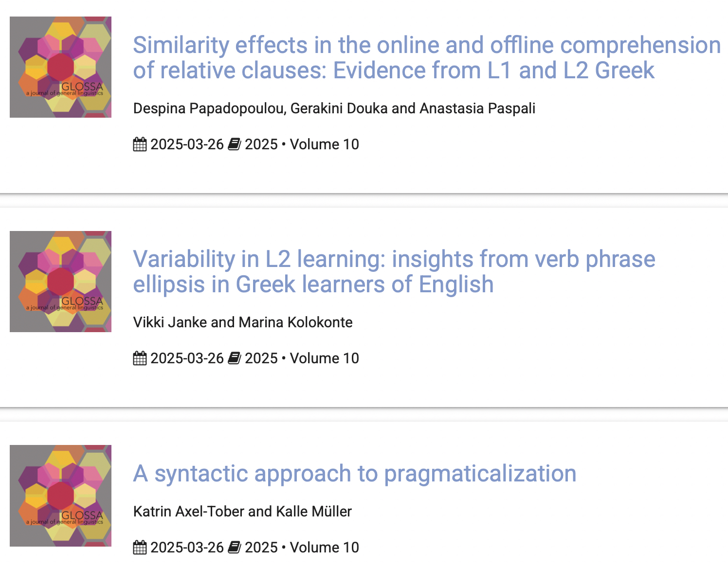Click the book icon under the pragmaticalization article
This screenshot has width=728, height=568.
pos(234,548)
